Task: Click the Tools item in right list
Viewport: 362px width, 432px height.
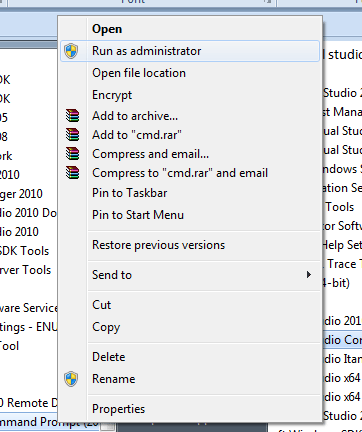Action: 339,207
